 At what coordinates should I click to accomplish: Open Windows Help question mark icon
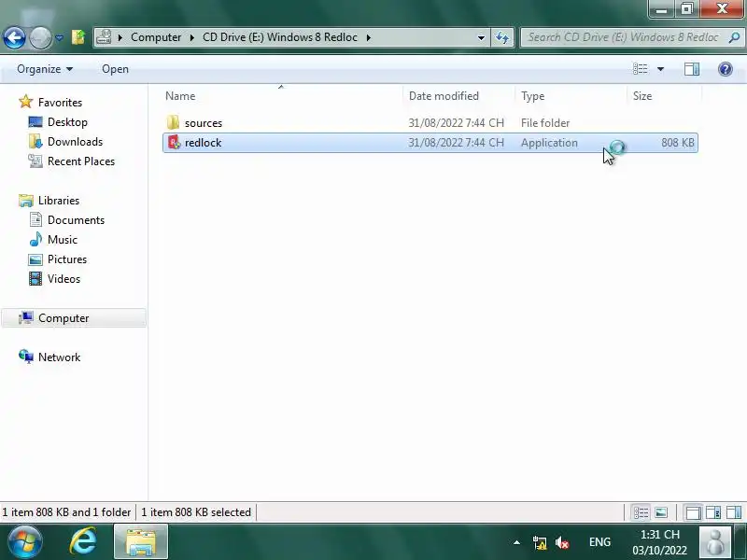point(726,69)
